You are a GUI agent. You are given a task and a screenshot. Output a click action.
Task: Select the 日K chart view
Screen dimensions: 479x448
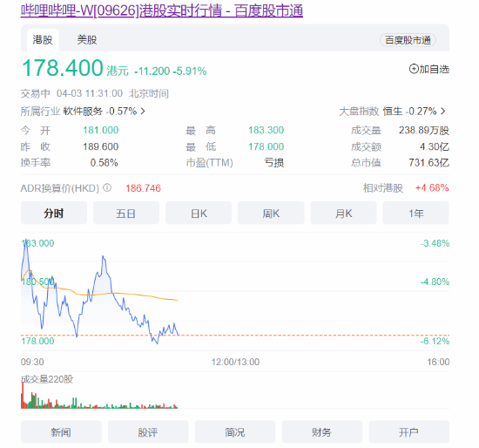point(199,213)
